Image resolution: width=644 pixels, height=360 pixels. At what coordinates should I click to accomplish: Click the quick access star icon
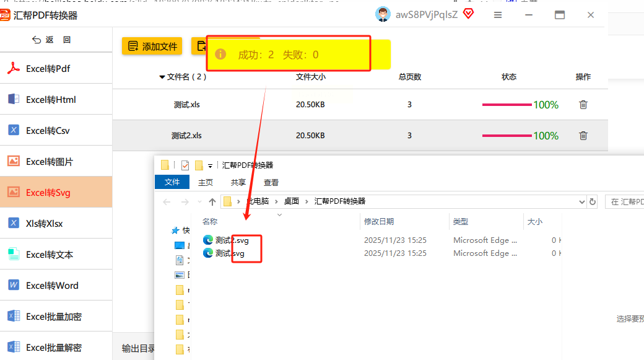[175, 230]
